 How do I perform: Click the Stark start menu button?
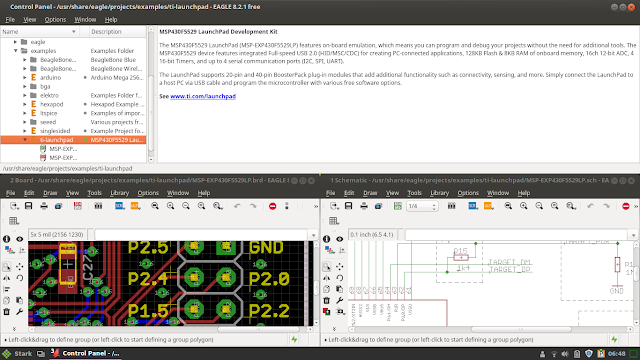(17, 353)
